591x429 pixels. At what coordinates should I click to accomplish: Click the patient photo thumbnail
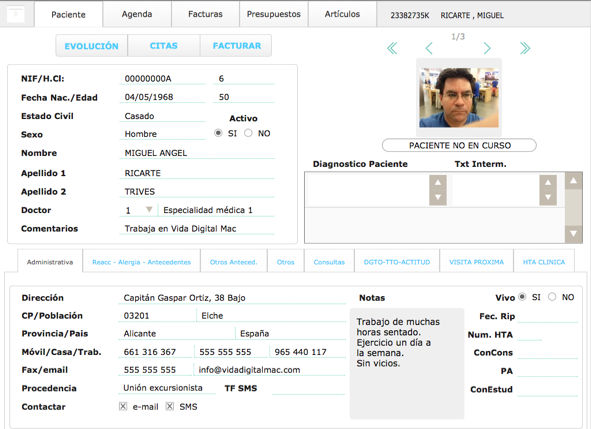(459, 97)
